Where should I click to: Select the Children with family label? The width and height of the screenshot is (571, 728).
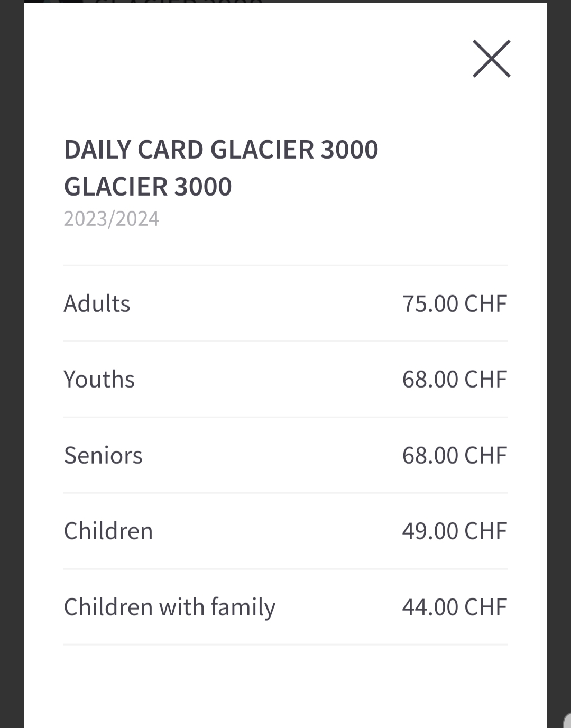[x=170, y=607]
